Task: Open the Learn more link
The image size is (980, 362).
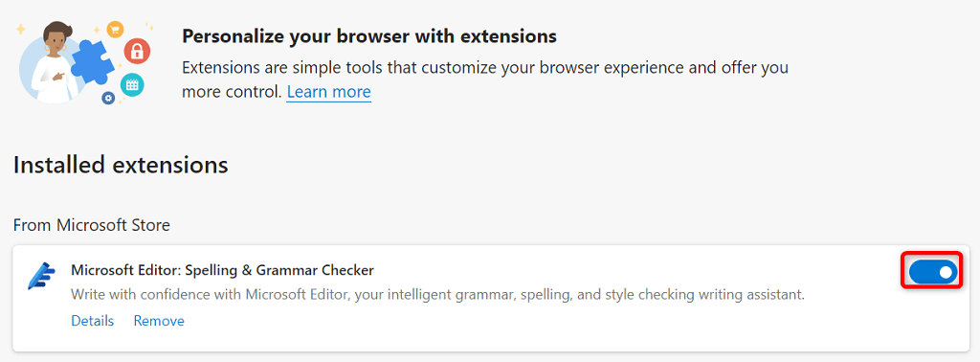Action: pos(329,92)
